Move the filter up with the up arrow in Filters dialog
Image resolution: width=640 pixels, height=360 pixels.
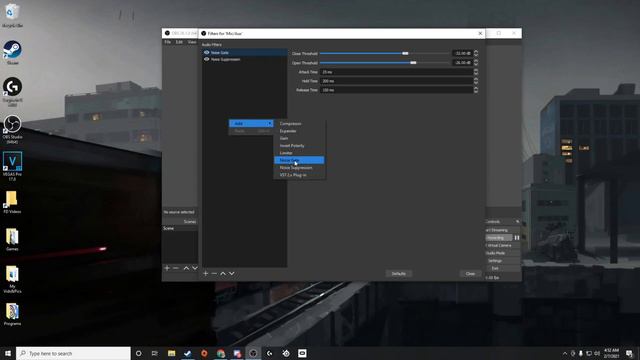pyautogui.click(x=223, y=273)
